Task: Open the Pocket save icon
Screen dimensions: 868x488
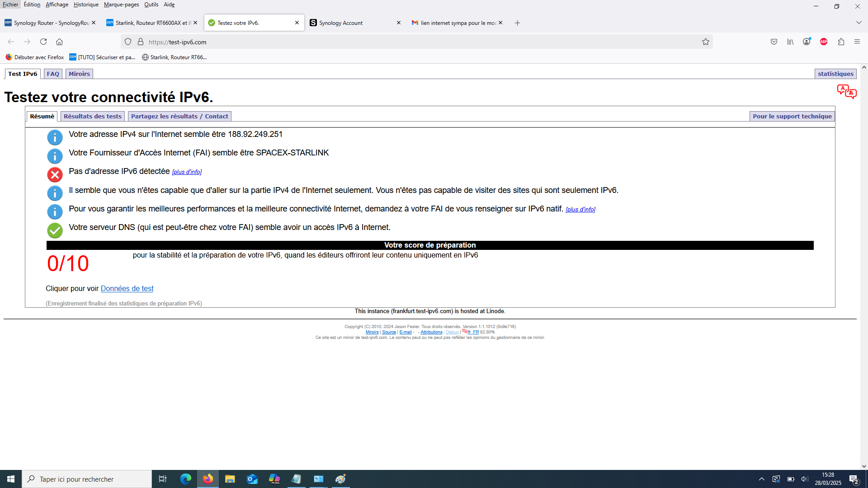Action: tap(774, 42)
